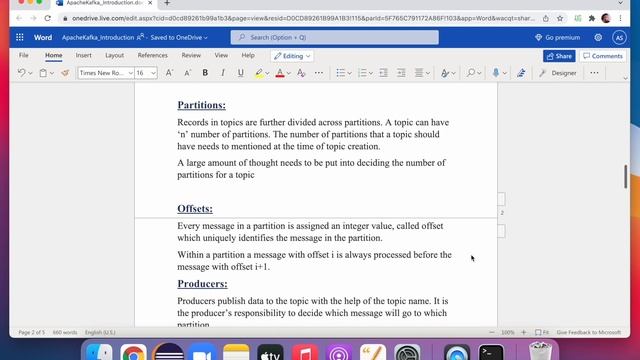Zoom in with plus button

(524, 332)
